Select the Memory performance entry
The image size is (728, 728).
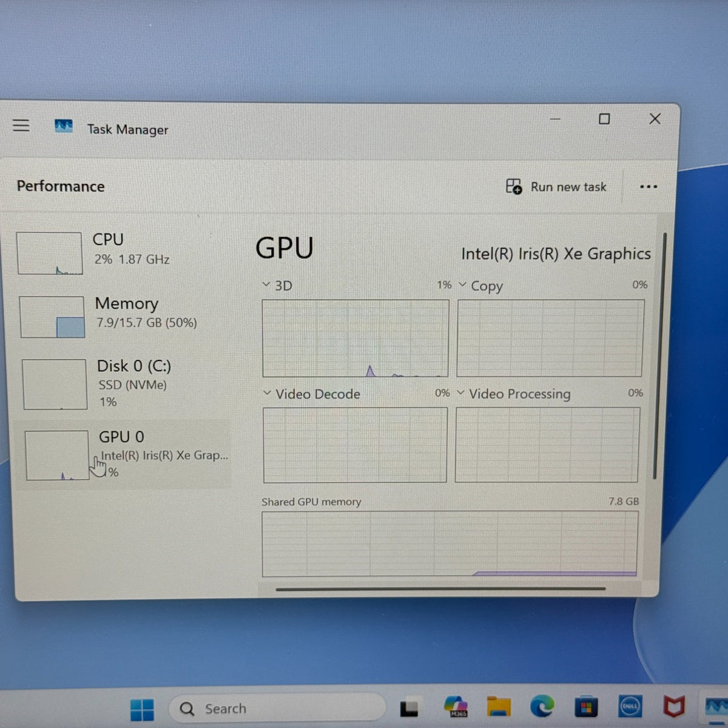click(123, 316)
